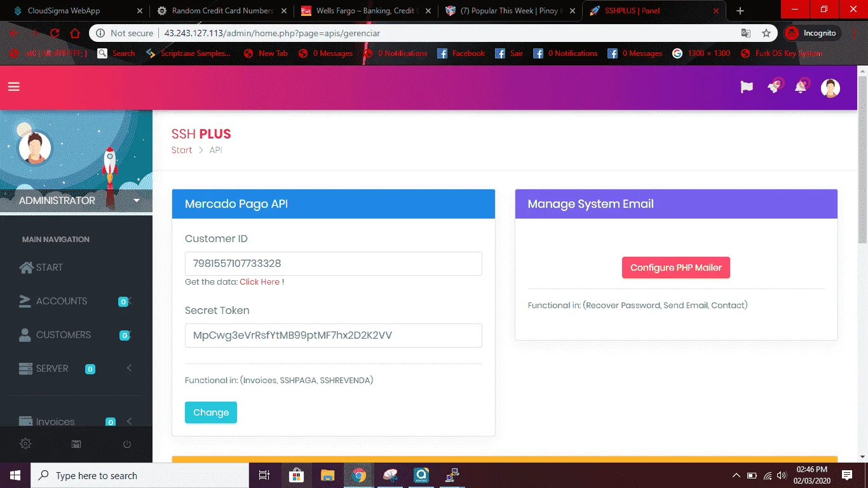Expand the Invoices submenu chevron
Image resolution: width=868 pixels, height=488 pixels.
pyautogui.click(x=129, y=421)
